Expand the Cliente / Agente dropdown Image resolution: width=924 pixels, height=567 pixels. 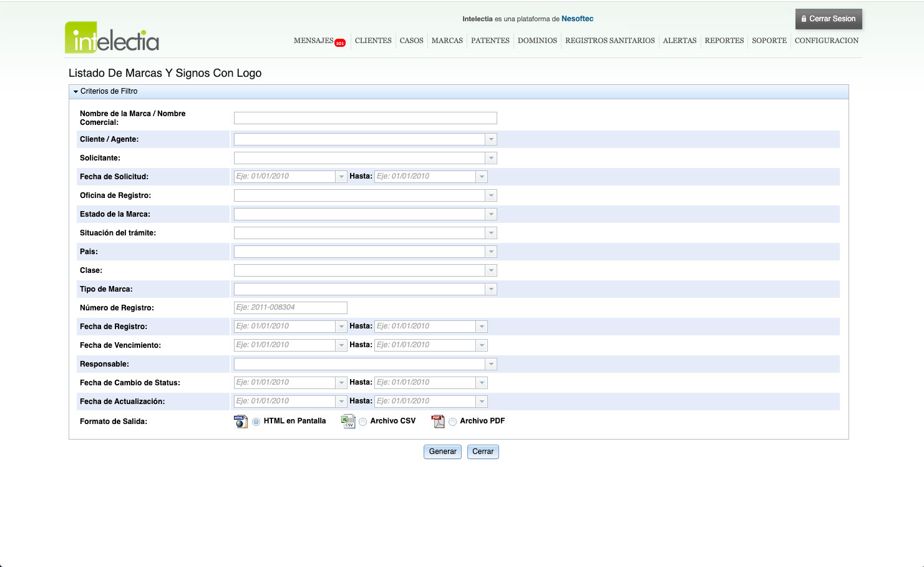pyautogui.click(x=491, y=139)
